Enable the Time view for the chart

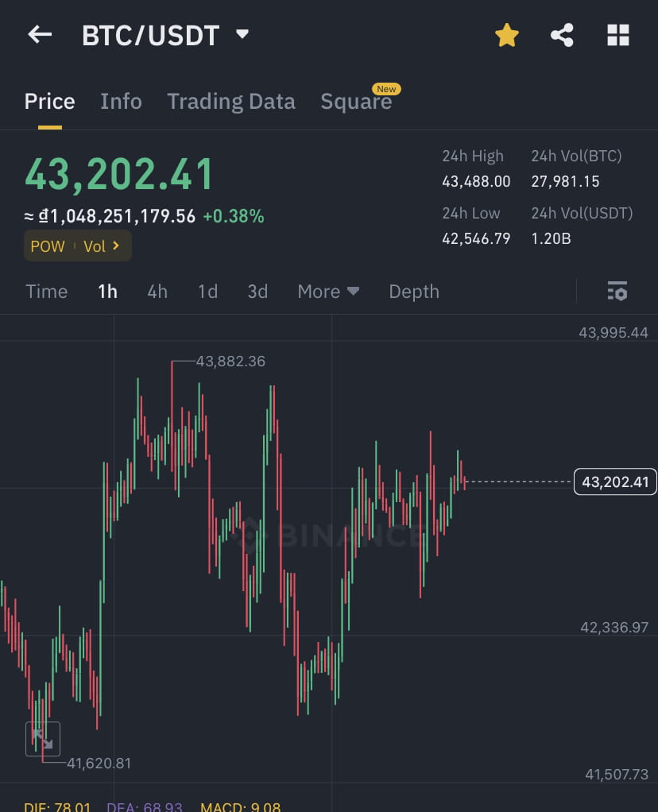46,292
